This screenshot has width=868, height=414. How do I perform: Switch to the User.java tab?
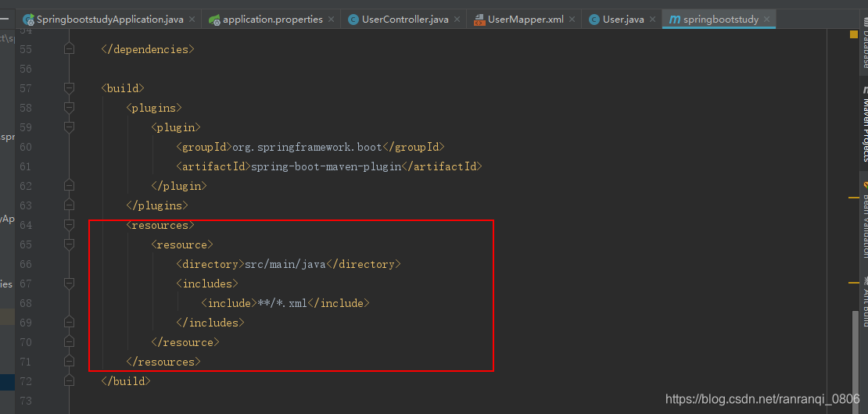click(623, 20)
